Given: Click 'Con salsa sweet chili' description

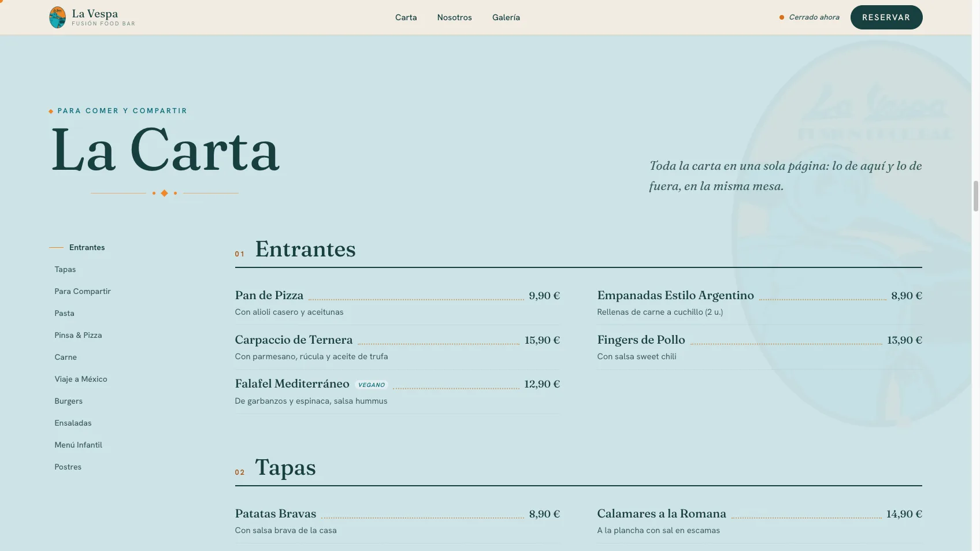Looking at the screenshot, I should pos(637,356).
